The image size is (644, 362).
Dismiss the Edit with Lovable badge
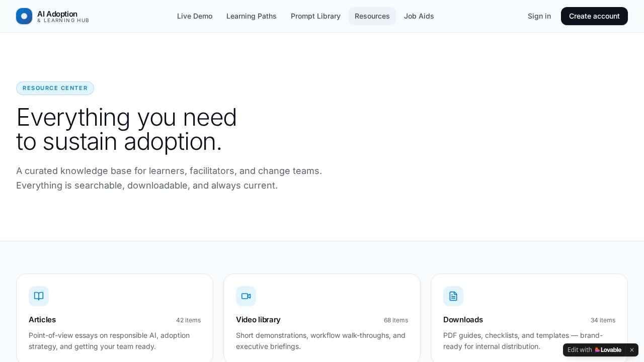pyautogui.click(x=632, y=350)
